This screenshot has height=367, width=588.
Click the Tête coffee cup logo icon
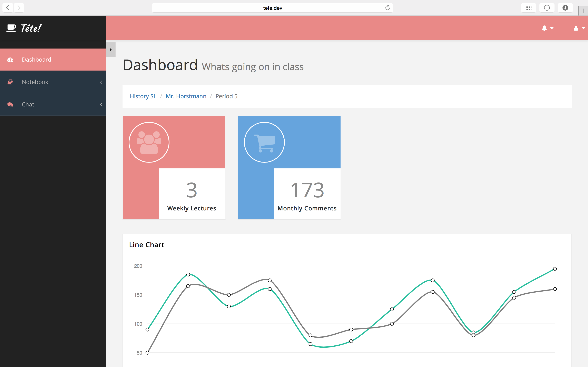[x=11, y=28]
